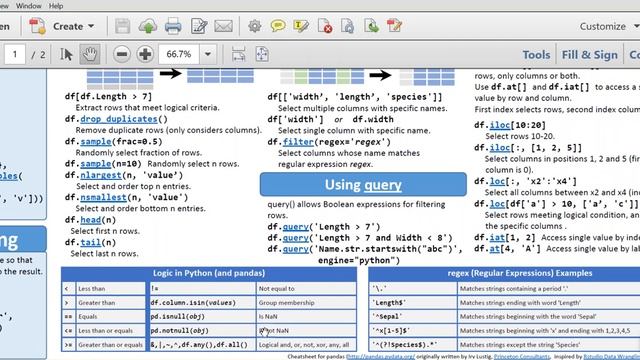
Task: Open the nlargest documentation link
Action: (101, 175)
